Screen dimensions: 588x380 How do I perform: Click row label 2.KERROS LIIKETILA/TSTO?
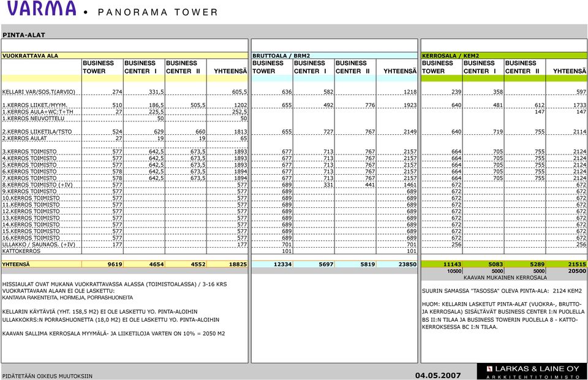tap(37, 132)
